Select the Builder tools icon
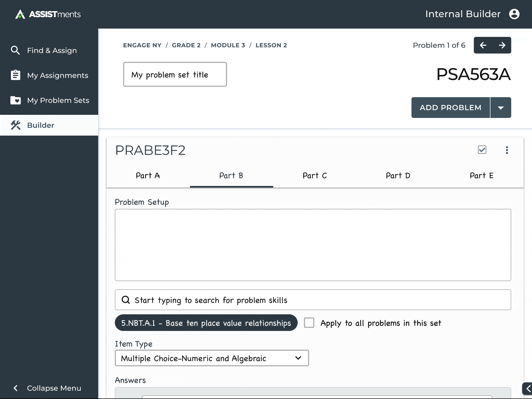The width and height of the screenshot is (532, 399). click(x=15, y=125)
